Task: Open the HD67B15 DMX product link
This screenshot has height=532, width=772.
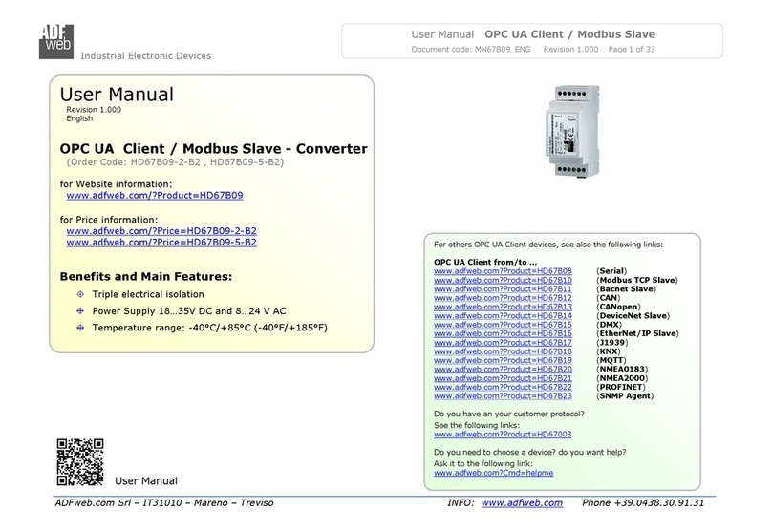Action: tap(503, 325)
